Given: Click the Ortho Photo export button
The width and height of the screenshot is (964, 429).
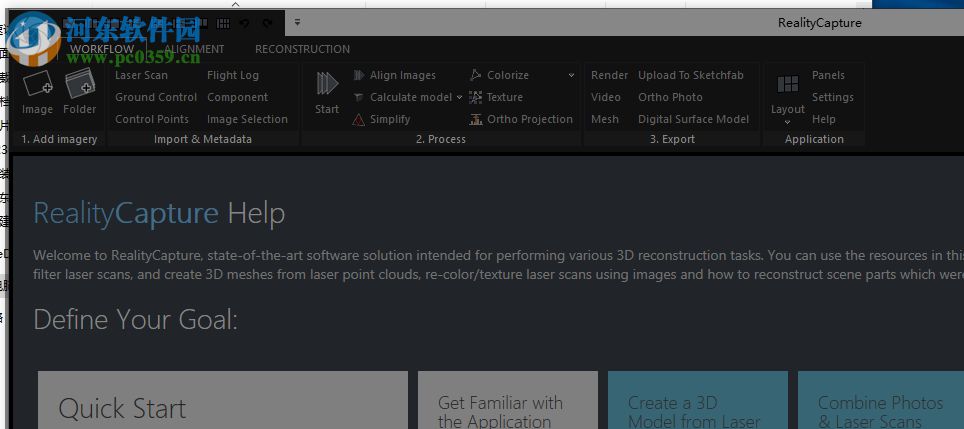Looking at the screenshot, I should pos(670,97).
